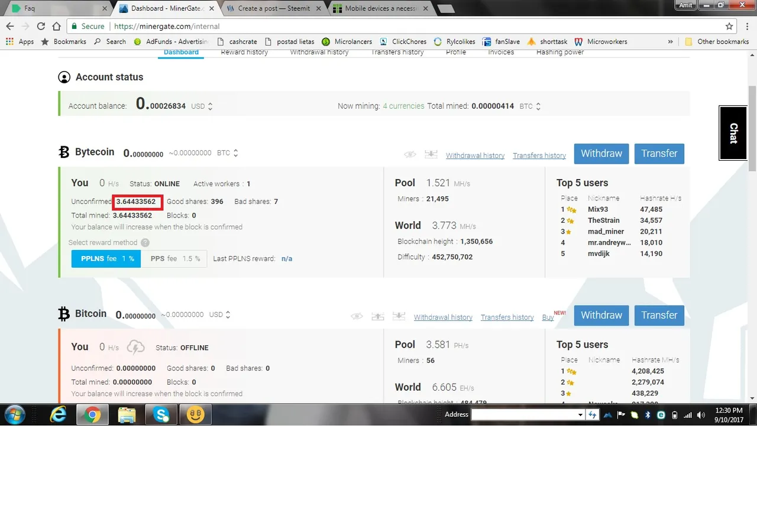This screenshot has height=532, width=757.
Task: Click Bytecoin Withdraw button
Action: [601, 154]
